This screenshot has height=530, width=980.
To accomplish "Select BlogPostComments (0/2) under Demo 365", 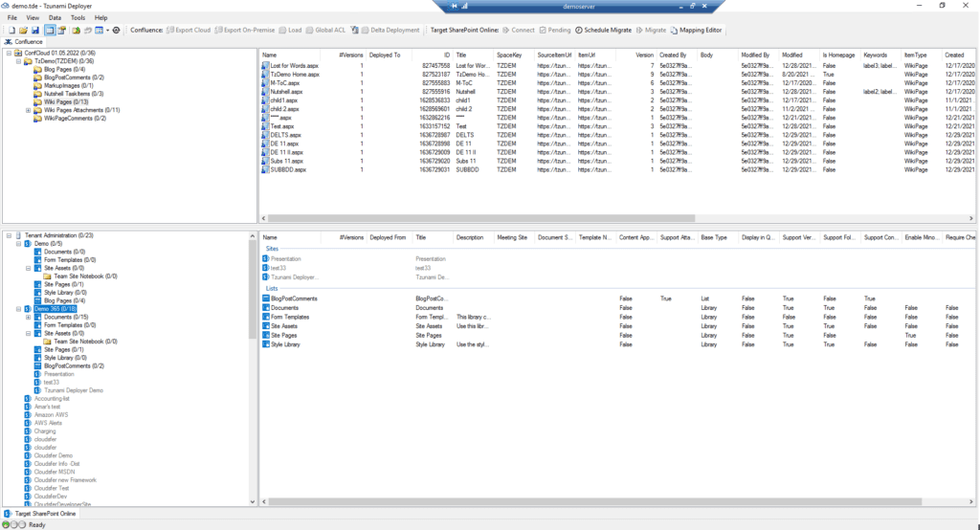I will point(74,365).
